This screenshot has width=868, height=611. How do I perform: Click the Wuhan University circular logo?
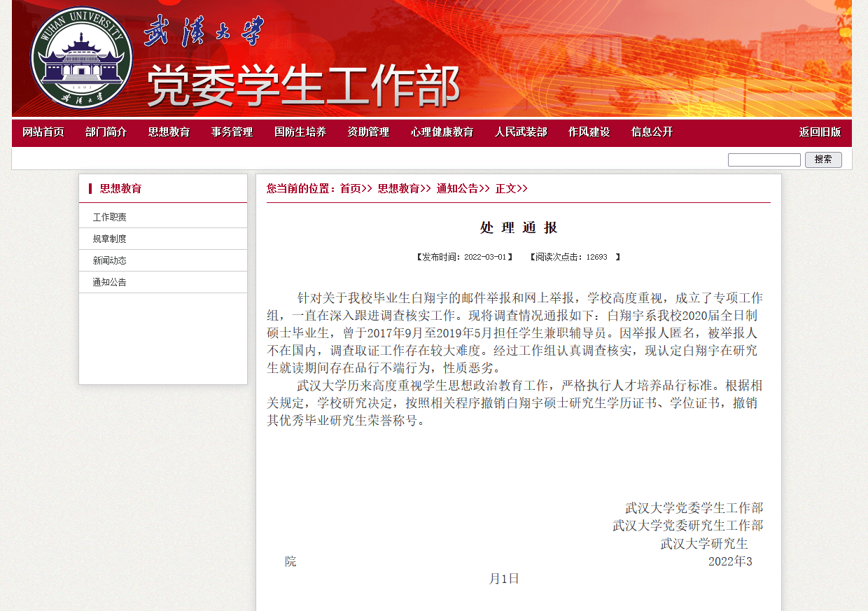tap(81, 57)
